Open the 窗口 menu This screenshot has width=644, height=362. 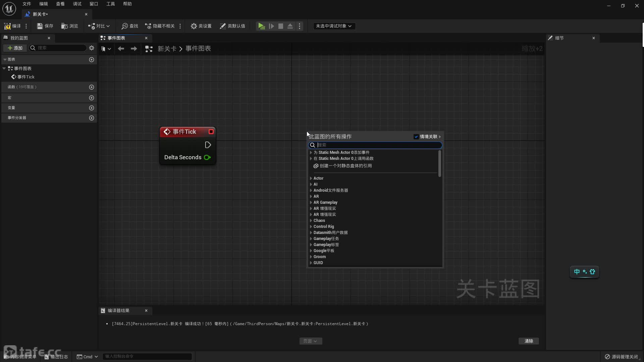coord(94,4)
